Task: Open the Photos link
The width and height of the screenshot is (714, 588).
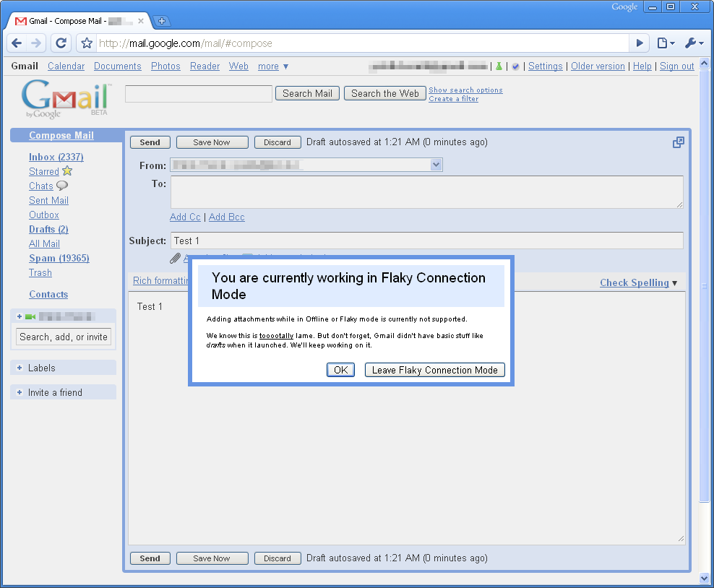Action: 165,66
